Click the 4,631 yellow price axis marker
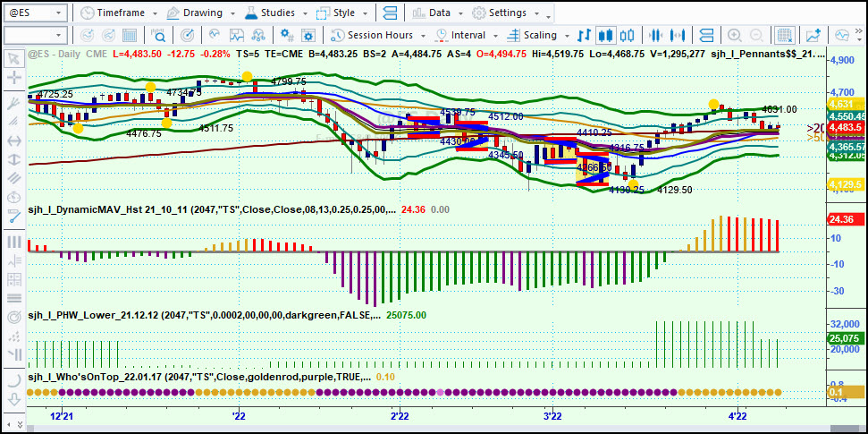This screenshot has width=868, height=434. [x=846, y=104]
